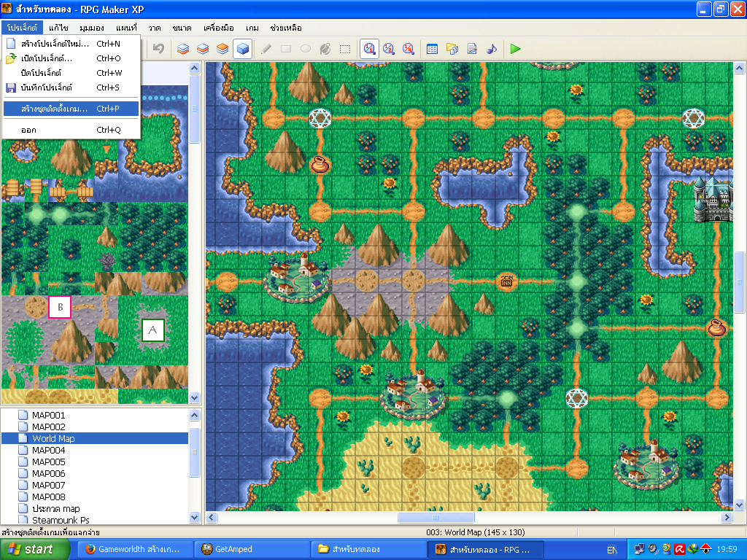Select MAP001 in the map list
Screen dimensions: 747x560
pos(48,415)
